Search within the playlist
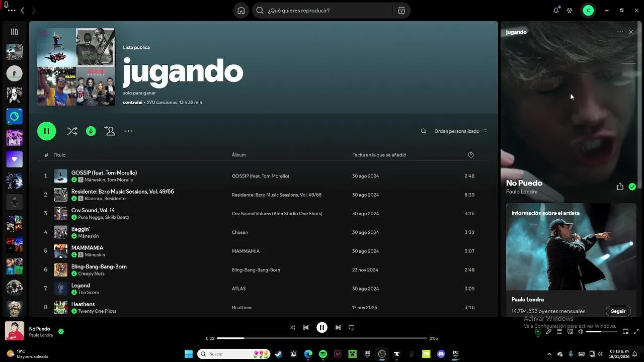 point(424,131)
